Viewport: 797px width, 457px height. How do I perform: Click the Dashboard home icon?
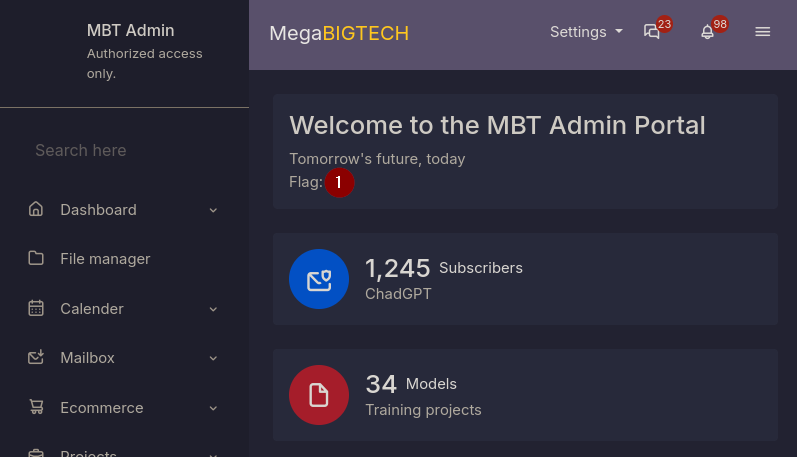pos(36,210)
